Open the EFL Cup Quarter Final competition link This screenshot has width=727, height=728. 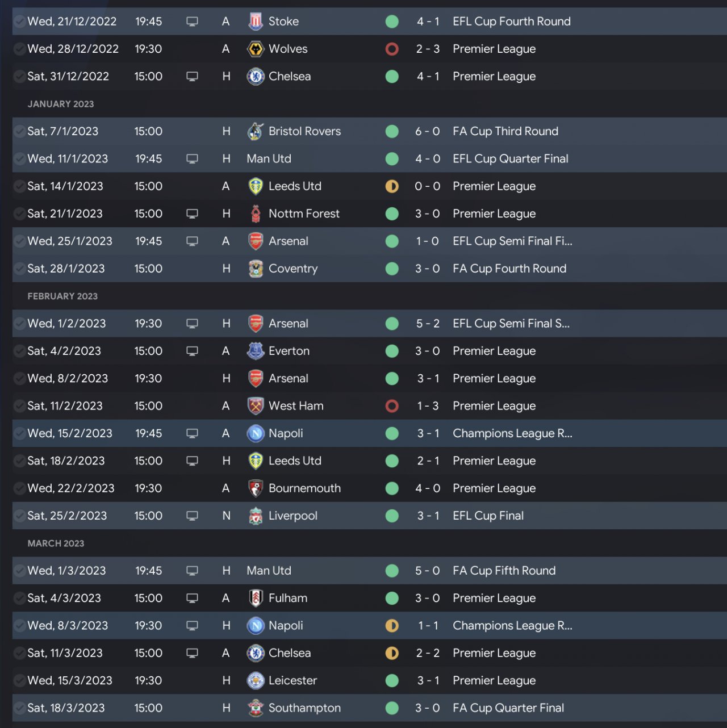pos(510,159)
